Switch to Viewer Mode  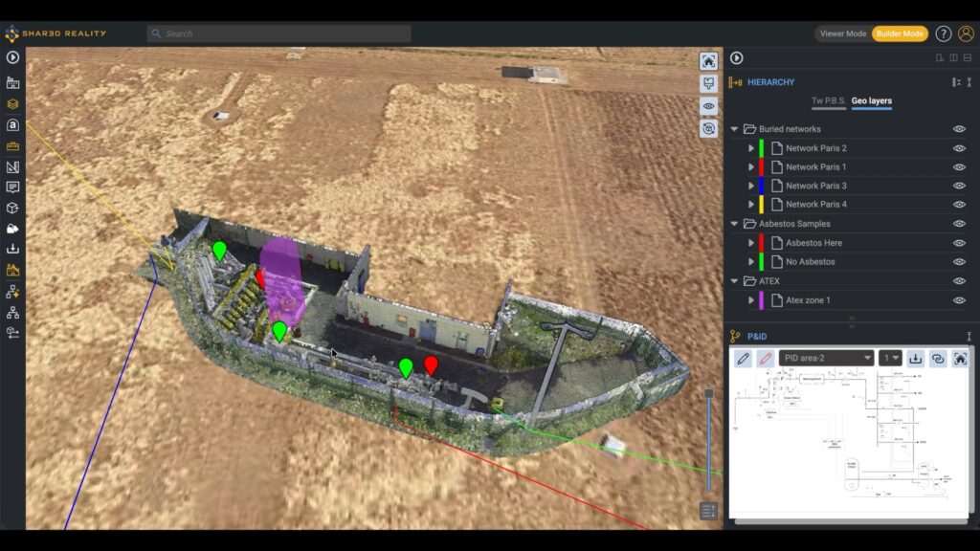tap(842, 33)
